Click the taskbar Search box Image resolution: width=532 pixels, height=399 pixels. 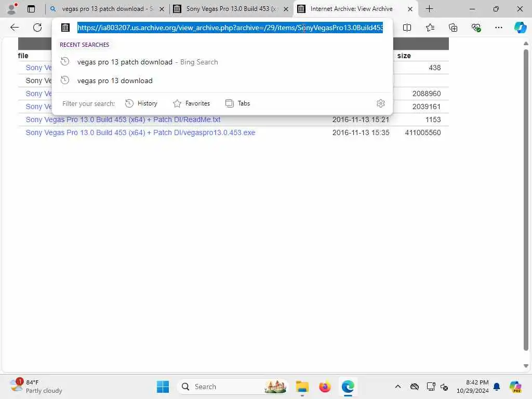point(232,387)
